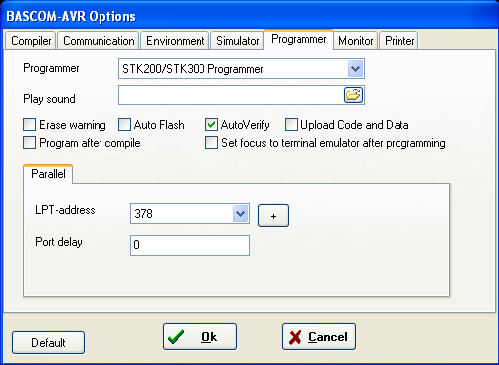
Task: Switch to the Compiler tab
Action: (31, 41)
